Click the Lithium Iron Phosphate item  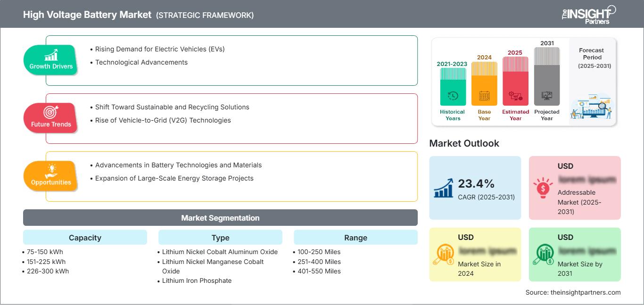coord(197,280)
